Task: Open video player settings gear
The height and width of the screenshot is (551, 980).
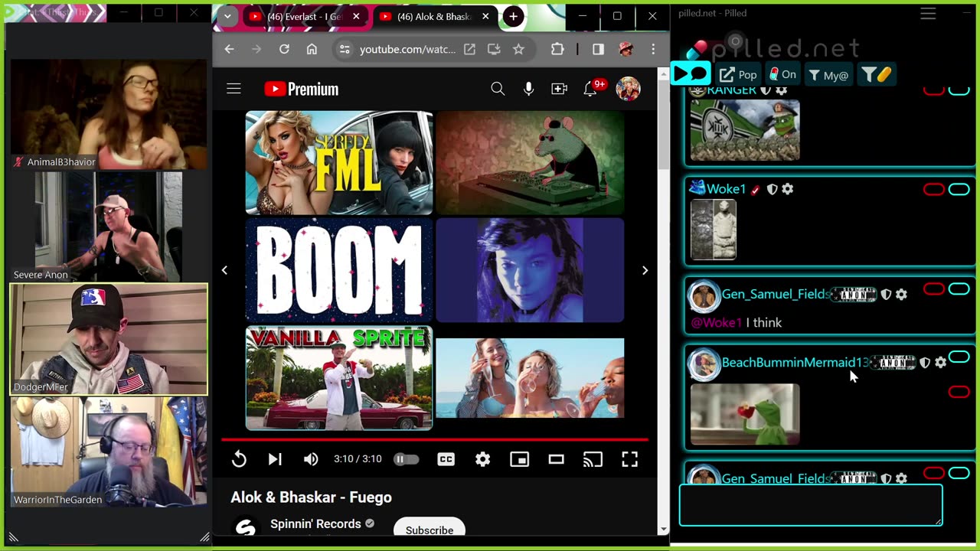Action: [482, 459]
